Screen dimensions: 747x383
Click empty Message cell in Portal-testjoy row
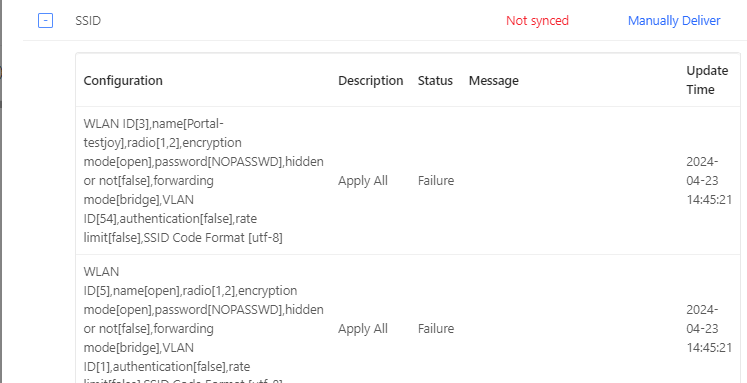click(x=570, y=181)
